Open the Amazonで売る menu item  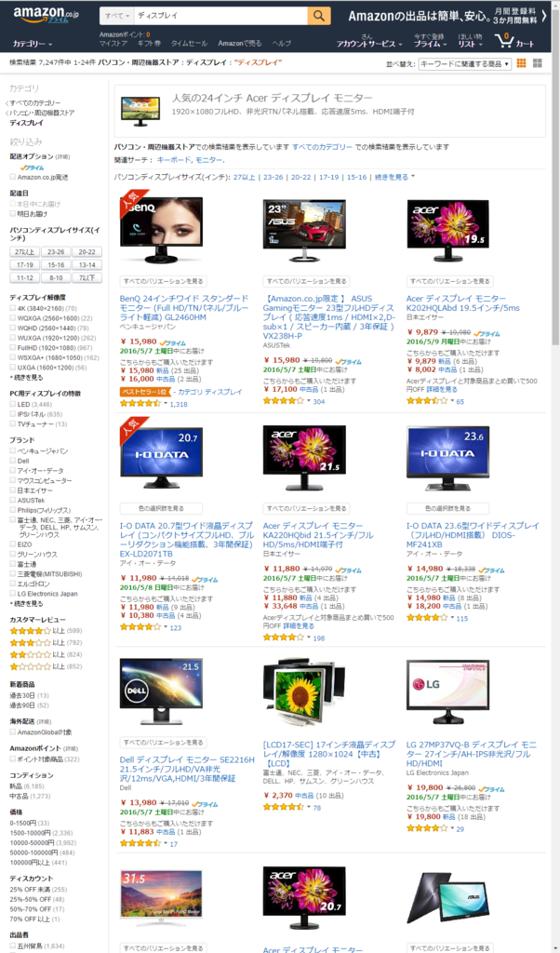[240, 44]
